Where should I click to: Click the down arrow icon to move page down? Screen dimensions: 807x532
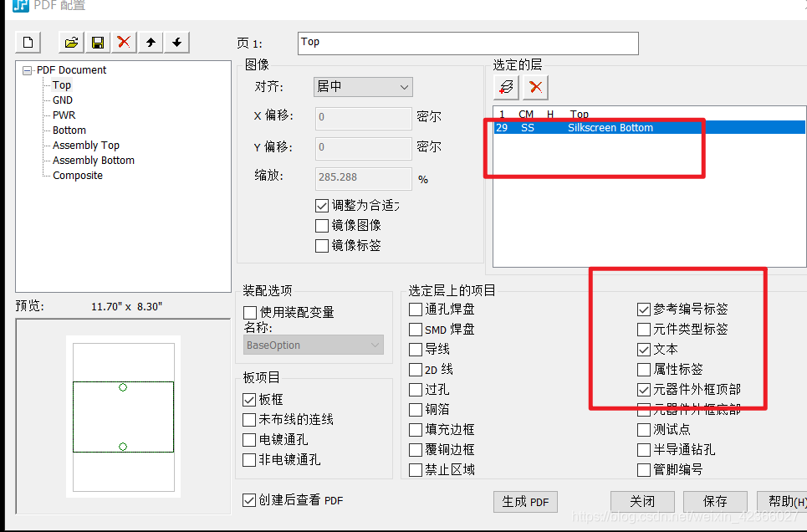coord(176,42)
